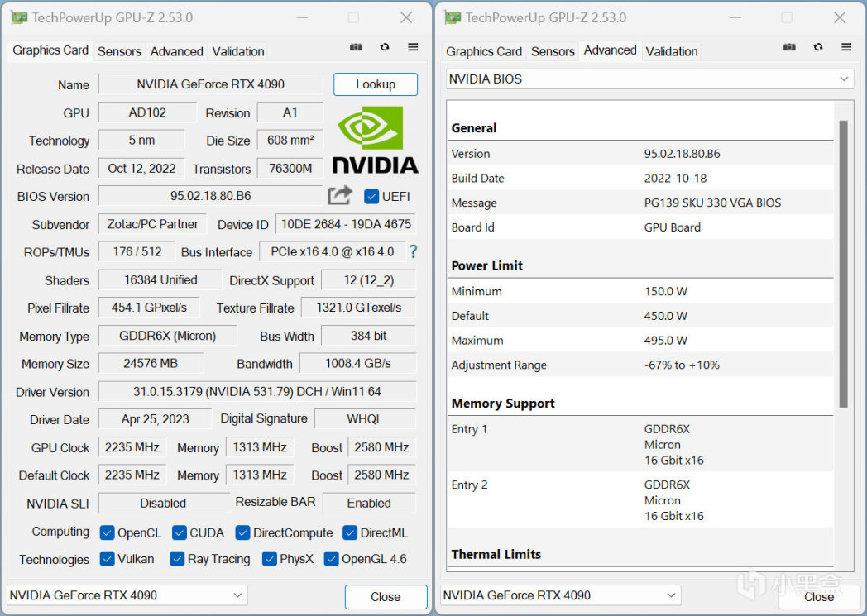Screen dimensions: 867x616
Task: Close the left GPU-Z window with X
Action: coord(406,17)
